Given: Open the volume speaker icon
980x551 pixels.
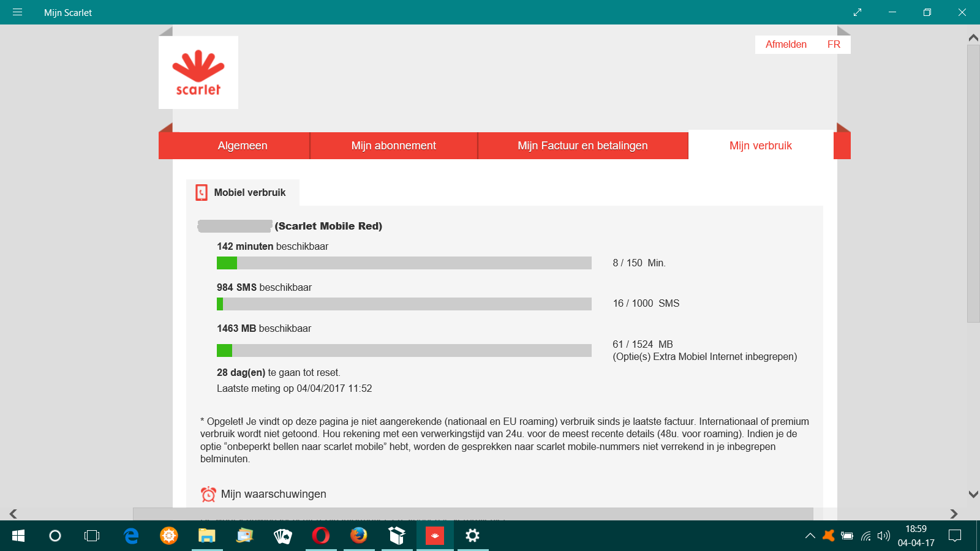Looking at the screenshot, I should pyautogui.click(x=883, y=536).
